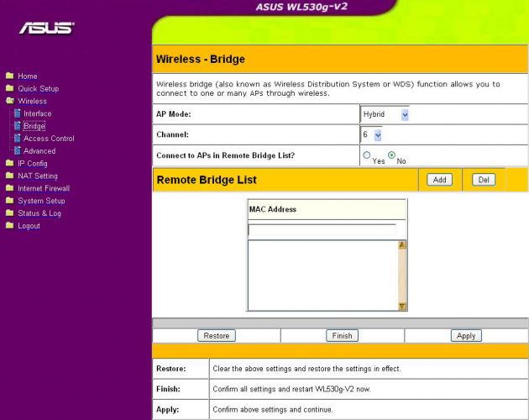Image resolution: width=529 pixels, height=420 pixels.
Task: Focus the MAC Address input field
Action: tap(322, 230)
